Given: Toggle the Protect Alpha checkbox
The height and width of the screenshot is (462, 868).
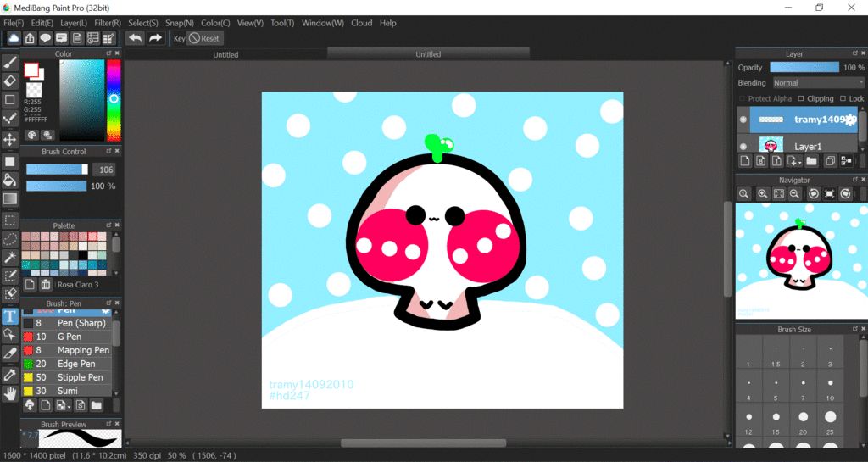Looking at the screenshot, I should [x=742, y=98].
